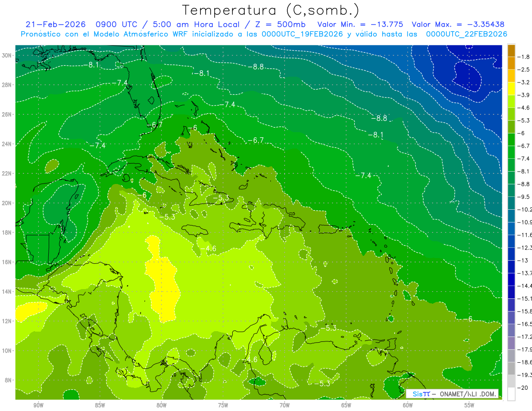The image size is (532, 411).
Task: Click the dark orange colorbar segment above -1.8
Action: coord(511,51)
